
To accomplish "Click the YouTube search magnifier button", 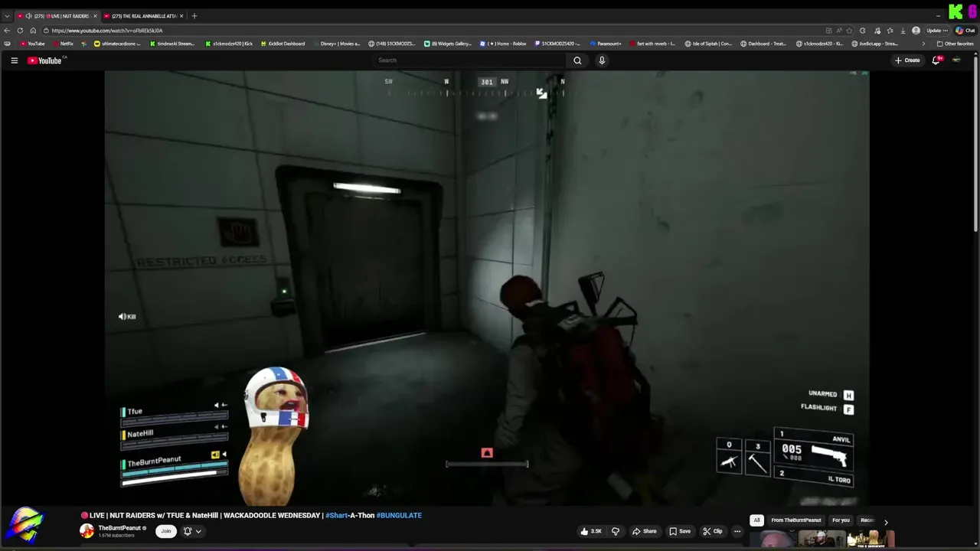I will [x=577, y=60].
